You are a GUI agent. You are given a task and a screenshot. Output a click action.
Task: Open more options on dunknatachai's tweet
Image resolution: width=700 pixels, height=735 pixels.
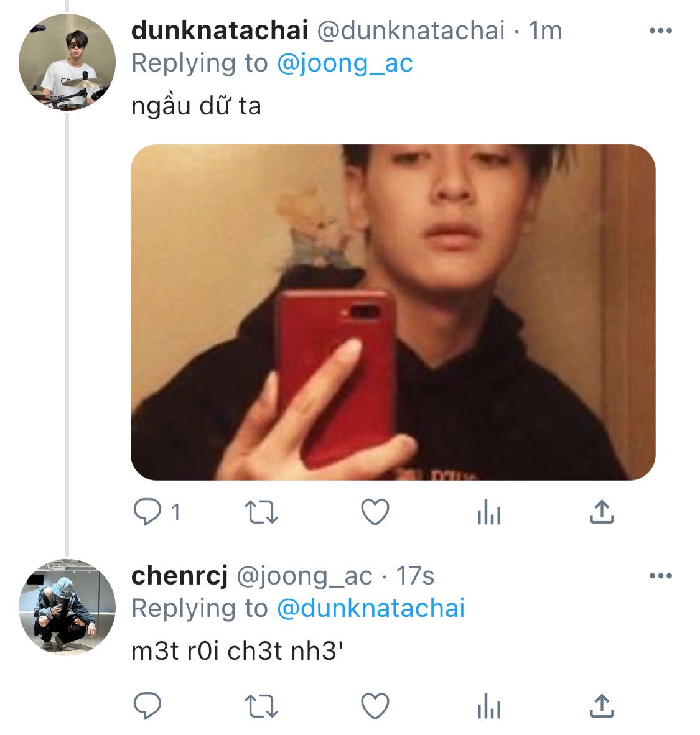pyautogui.click(x=661, y=31)
